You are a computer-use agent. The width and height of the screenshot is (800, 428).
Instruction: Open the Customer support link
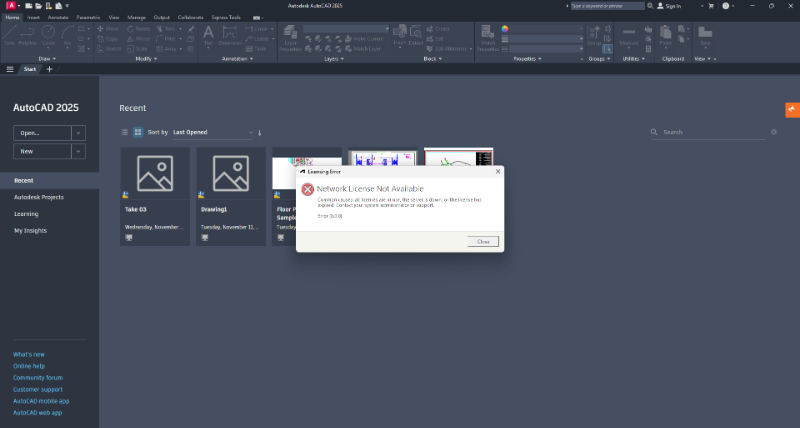(x=38, y=389)
